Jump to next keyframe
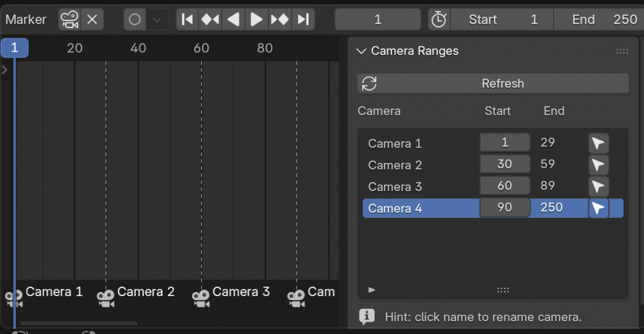The height and width of the screenshot is (334, 644). tap(279, 19)
